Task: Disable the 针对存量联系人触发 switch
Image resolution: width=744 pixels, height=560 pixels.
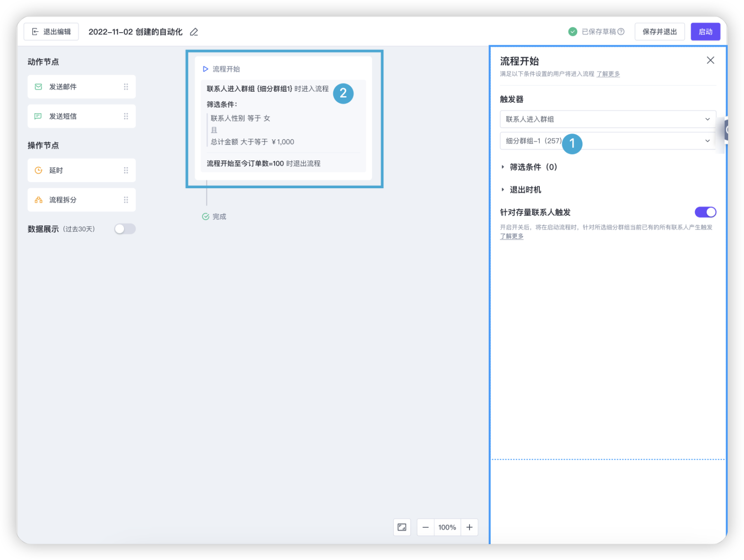Action: pyautogui.click(x=705, y=212)
